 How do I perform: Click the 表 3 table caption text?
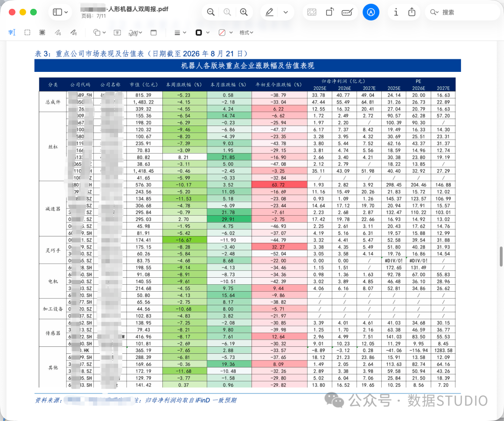141,53
